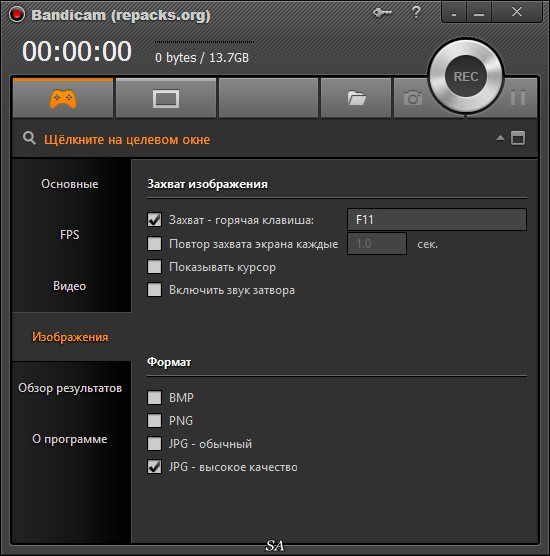Viewport: 550px width, 556px height.
Task: Click the pause recording icon
Action: point(518,98)
